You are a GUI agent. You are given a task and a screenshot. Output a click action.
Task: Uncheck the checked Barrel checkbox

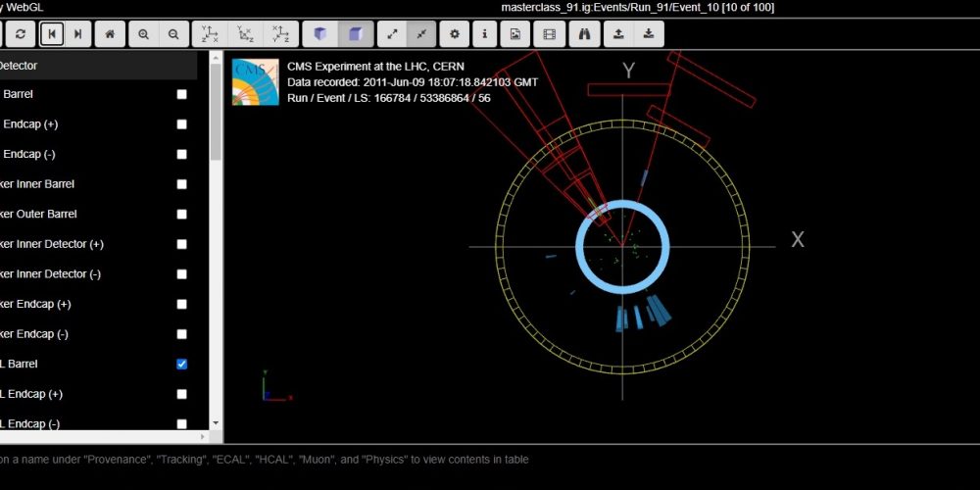coord(181,365)
